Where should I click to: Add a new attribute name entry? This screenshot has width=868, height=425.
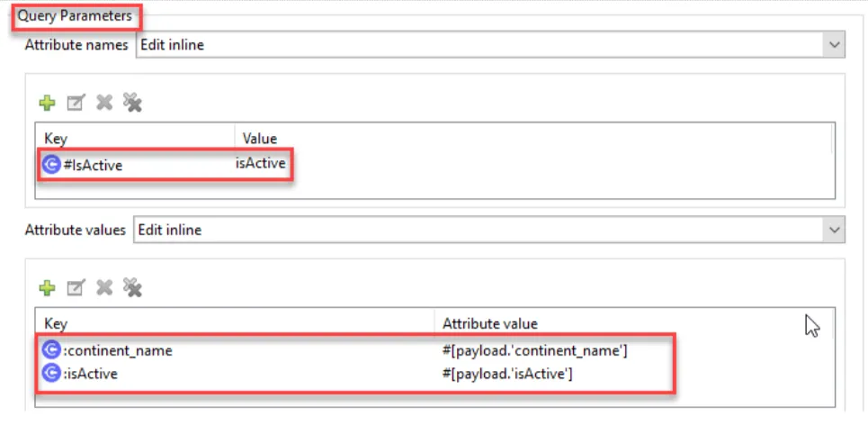point(47,103)
